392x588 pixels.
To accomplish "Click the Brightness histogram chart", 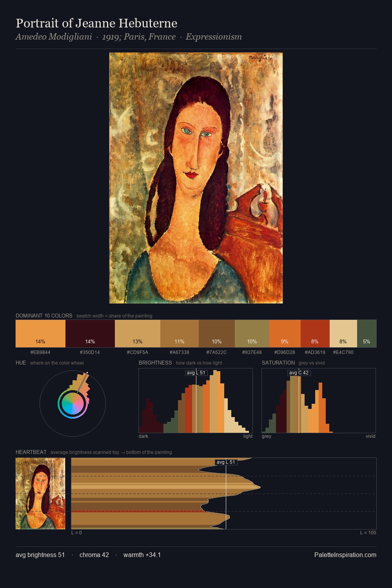I will point(196,401).
